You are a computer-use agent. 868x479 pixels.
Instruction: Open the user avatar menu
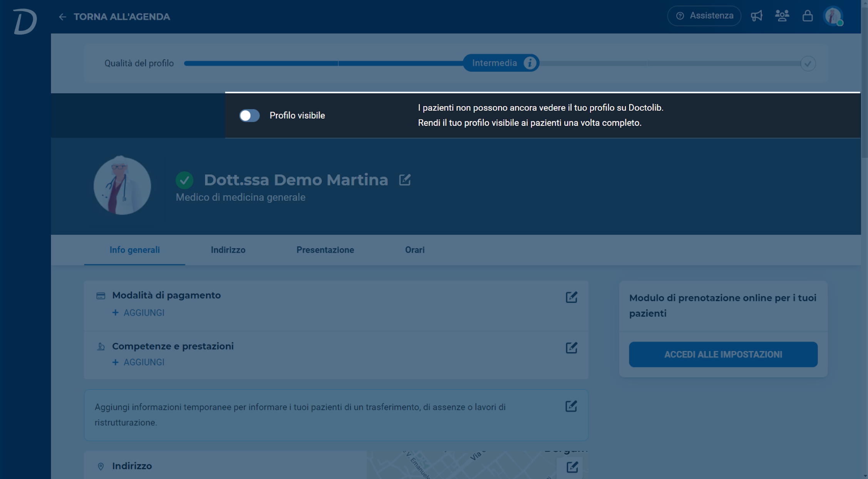point(833,16)
